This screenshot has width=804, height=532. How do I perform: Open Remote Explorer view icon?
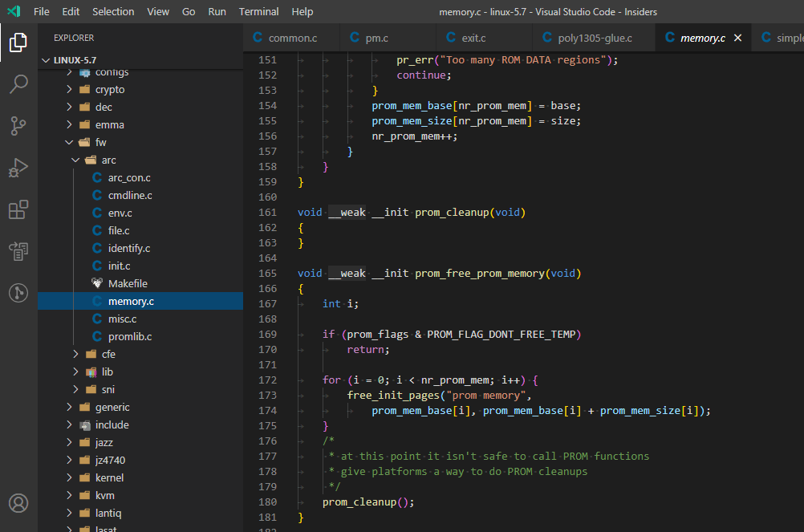coord(18,251)
